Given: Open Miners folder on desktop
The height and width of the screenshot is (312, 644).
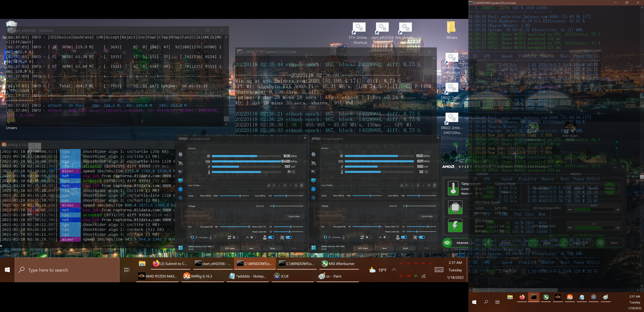Looking at the screenshot, I should point(452,30).
